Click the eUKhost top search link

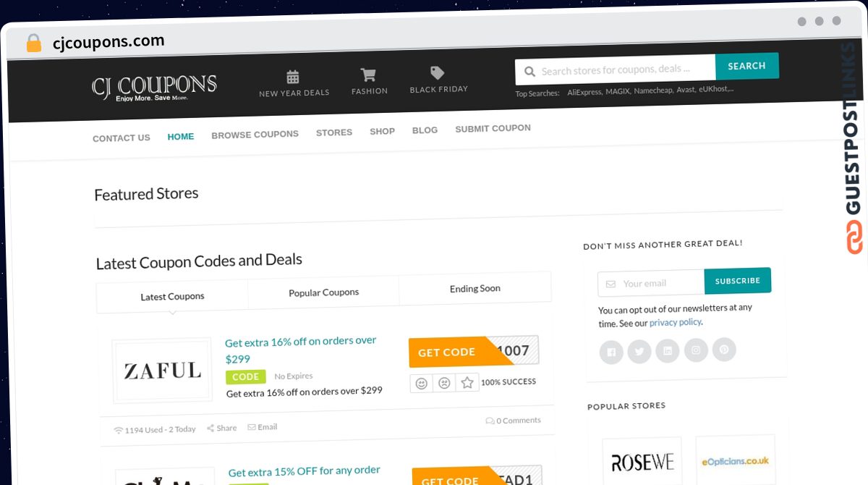[716, 89]
